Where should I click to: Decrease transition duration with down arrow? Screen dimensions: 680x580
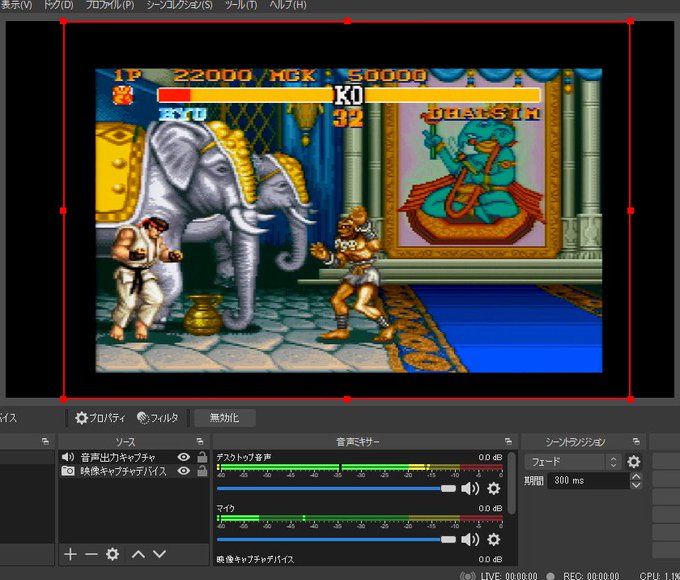pos(636,485)
